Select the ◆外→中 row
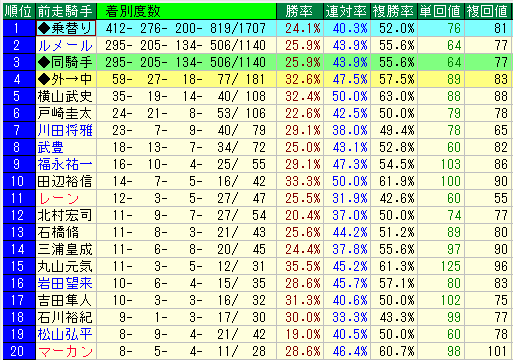Viewport: 513px width, 360px height. pyautogui.click(x=257, y=79)
